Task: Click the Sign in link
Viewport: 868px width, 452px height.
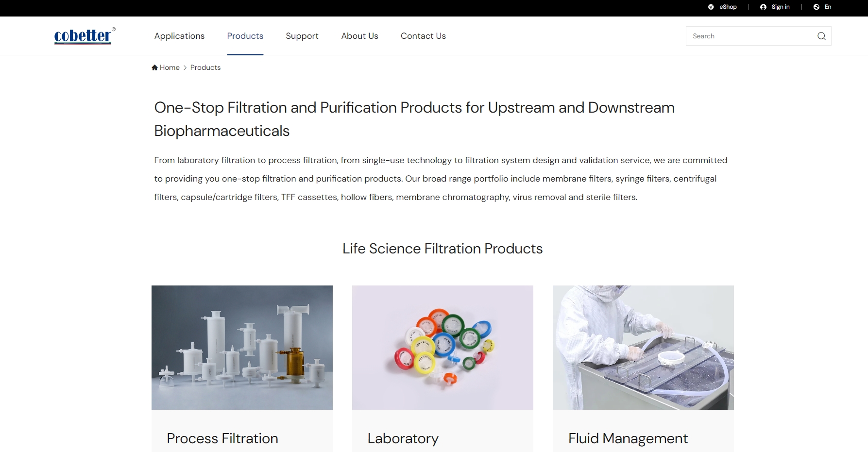Action: point(780,7)
